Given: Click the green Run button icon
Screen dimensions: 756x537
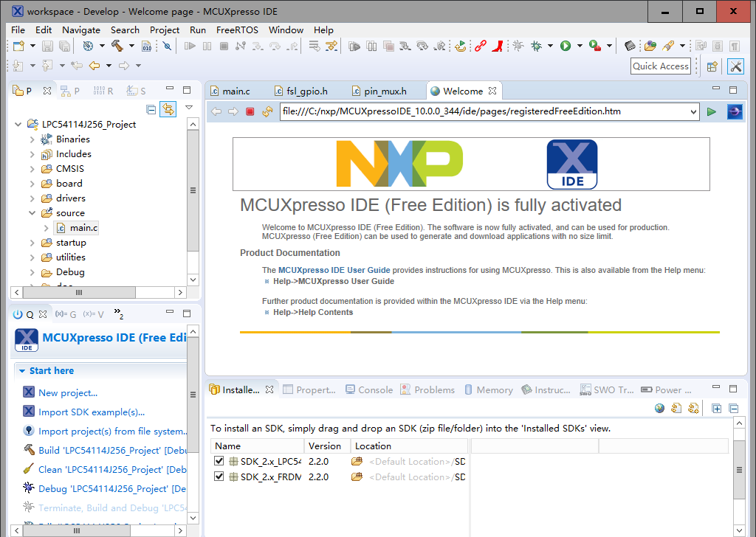Looking at the screenshot, I should click(x=565, y=46).
